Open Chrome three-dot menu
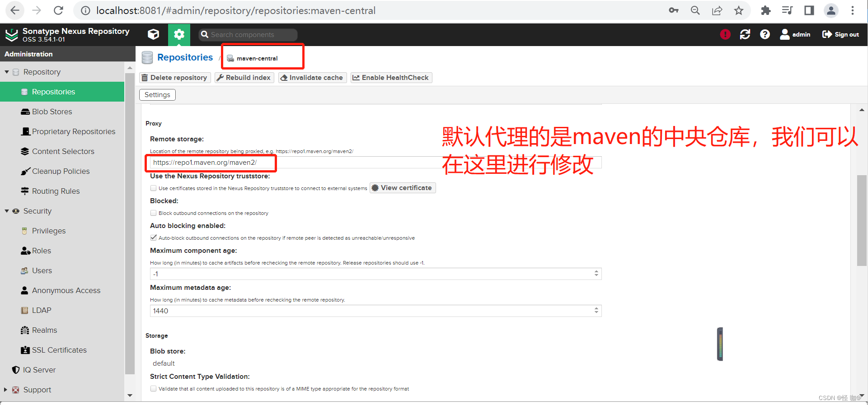The image size is (868, 405). [x=853, y=10]
